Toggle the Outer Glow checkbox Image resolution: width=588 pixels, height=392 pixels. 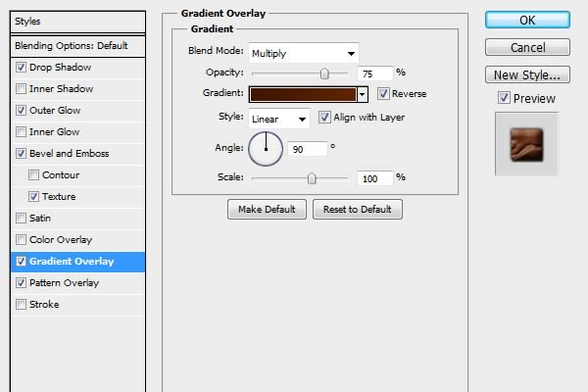[x=21, y=111]
